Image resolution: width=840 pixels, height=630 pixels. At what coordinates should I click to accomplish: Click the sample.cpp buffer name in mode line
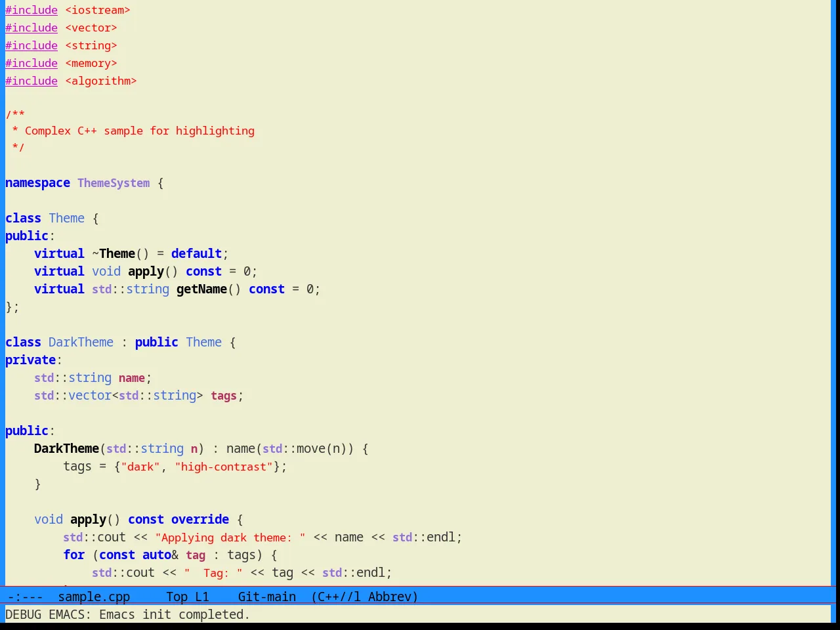(94, 597)
